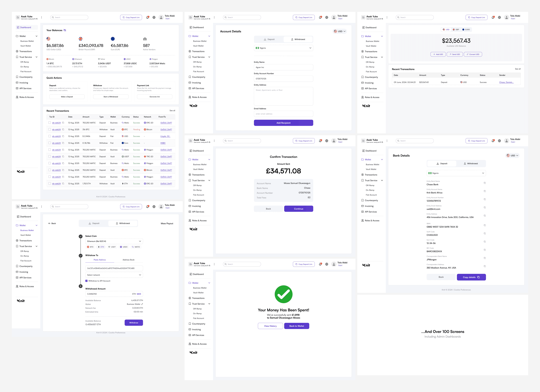Screen dimensions: 540x392
Task: Hide balances using the eye icon beside Your Balances
Action: [65, 30]
